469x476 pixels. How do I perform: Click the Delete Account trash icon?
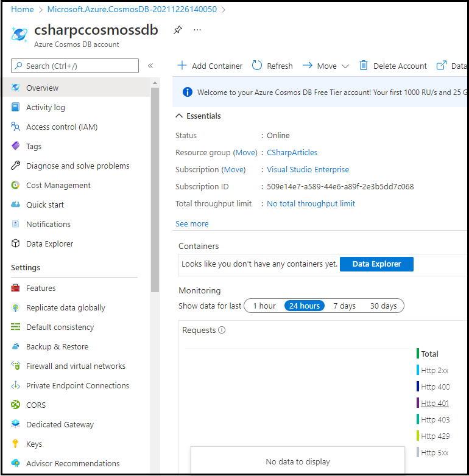[364, 66]
